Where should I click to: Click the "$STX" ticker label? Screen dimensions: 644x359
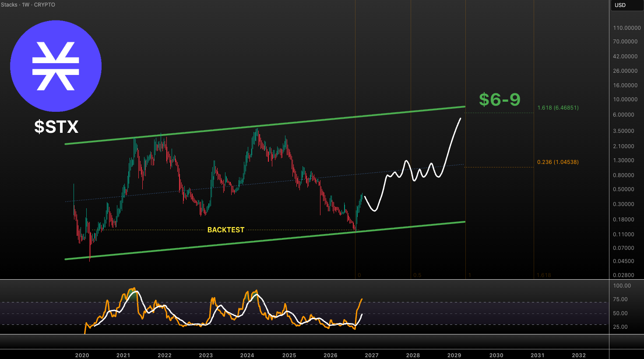[56, 127]
